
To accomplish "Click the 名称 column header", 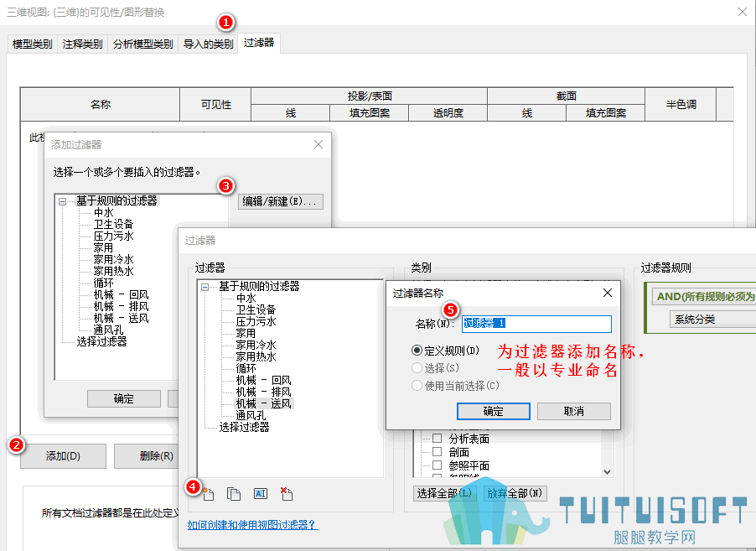I will (x=101, y=104).
